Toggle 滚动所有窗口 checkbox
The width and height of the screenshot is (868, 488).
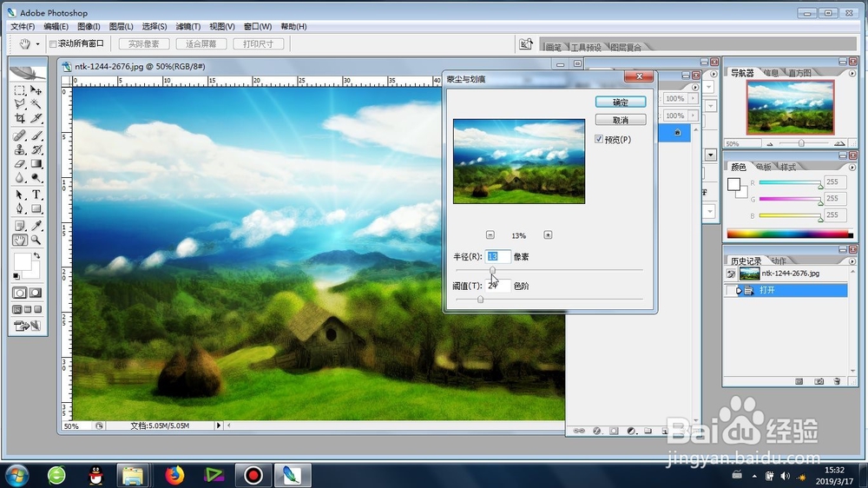pyautogui.click(x=53, y=43)
